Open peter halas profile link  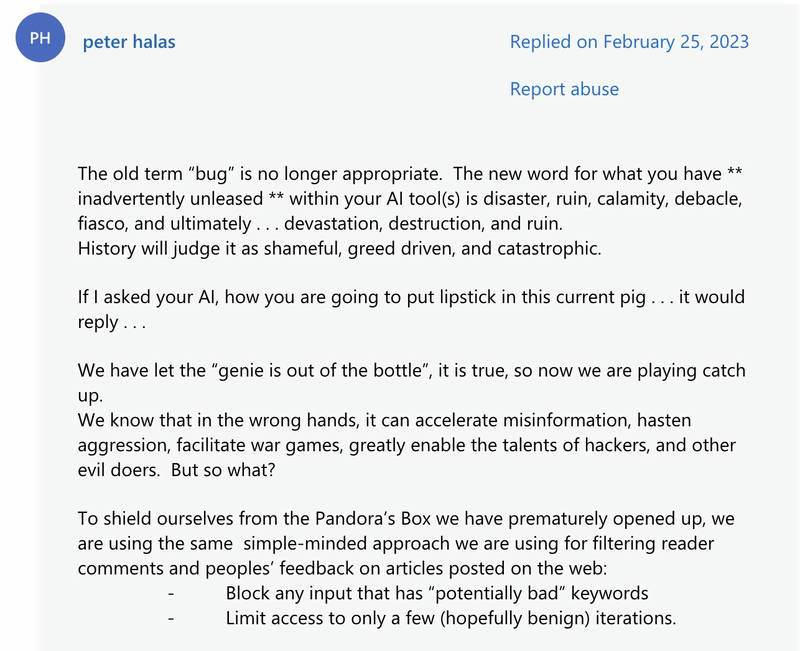[x=129, y=42]
